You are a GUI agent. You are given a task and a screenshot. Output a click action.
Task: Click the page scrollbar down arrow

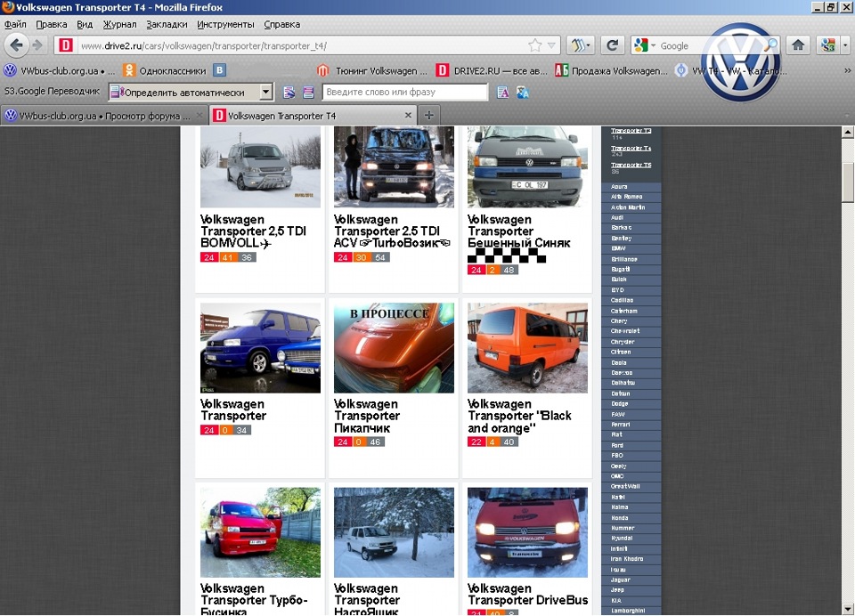click(x=847, y=608)
